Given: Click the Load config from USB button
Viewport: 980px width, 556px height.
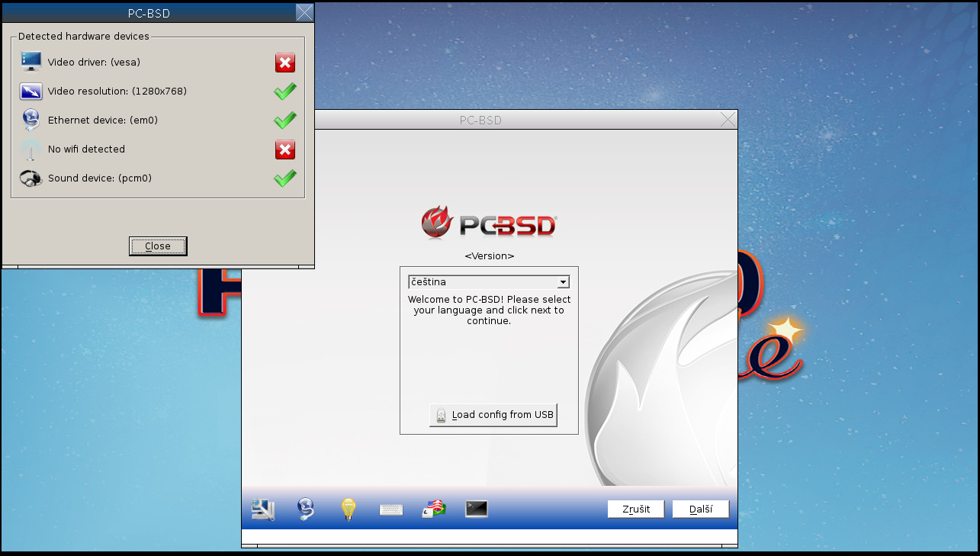Looking at the screenshot, I should coord(493,414).
